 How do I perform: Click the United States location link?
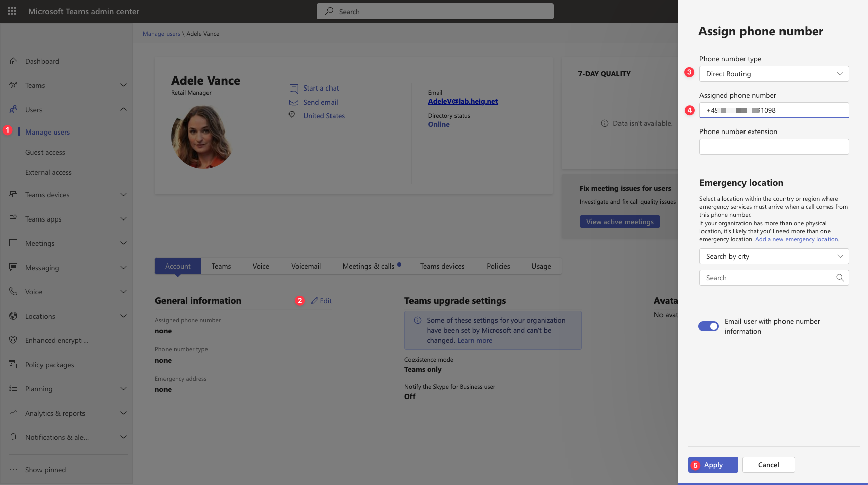324,116
